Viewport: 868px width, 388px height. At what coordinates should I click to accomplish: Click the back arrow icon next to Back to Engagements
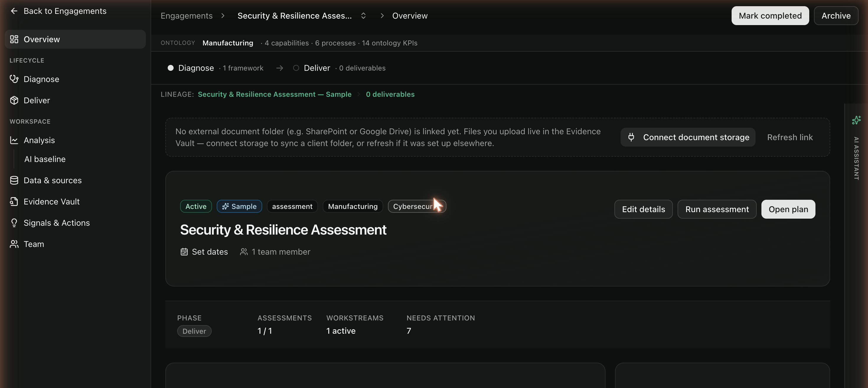(14, 11)
